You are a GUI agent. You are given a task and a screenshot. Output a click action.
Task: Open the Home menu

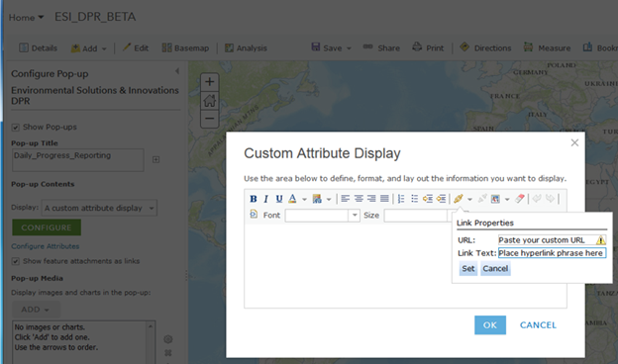[26, 18]
